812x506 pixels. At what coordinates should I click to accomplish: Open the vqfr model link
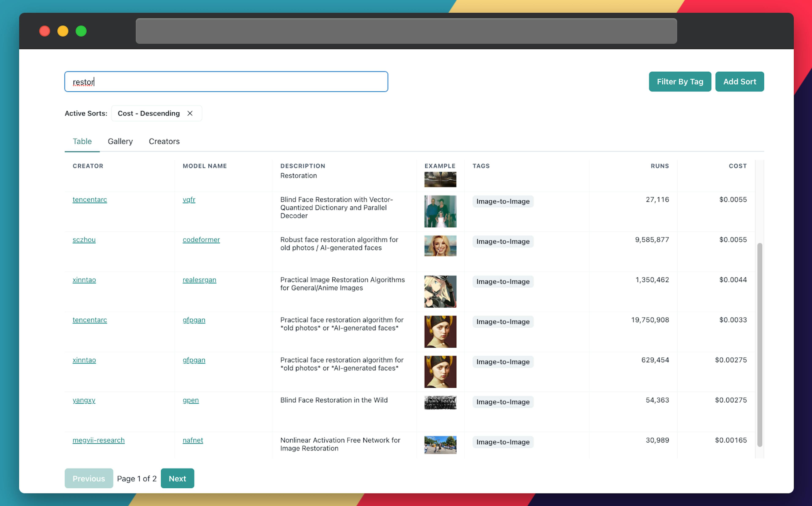tap(189, 199)
